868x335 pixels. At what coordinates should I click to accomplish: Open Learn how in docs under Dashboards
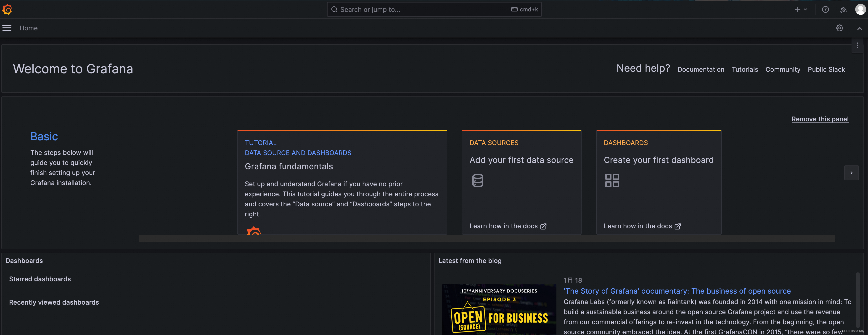click(x=642, y=226)
